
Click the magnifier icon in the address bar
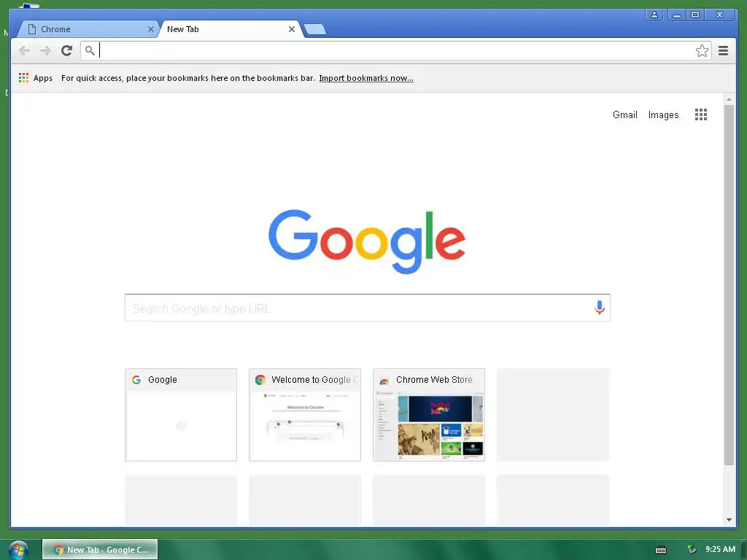click(x=90, y=50)
